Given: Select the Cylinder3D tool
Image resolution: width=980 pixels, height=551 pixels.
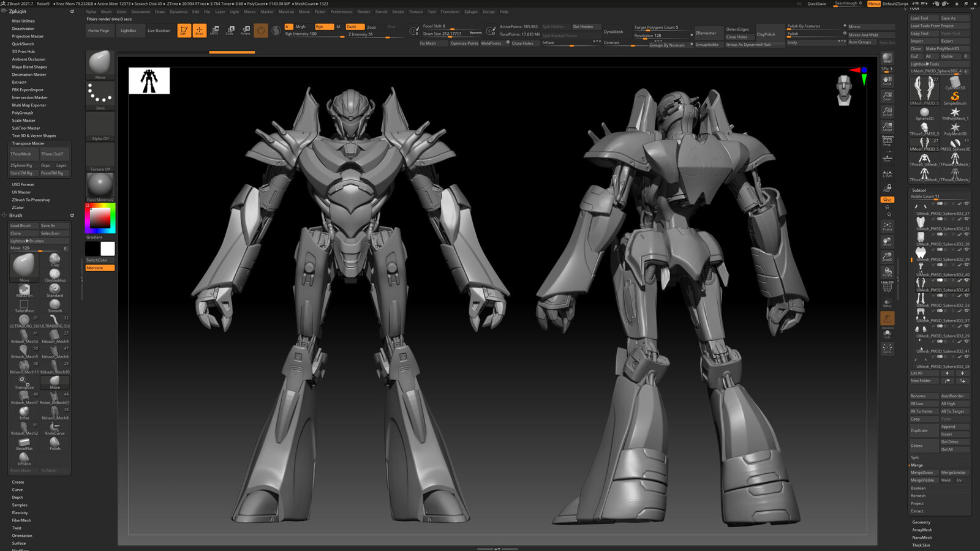Looking at the screenshot, I should point(955,83).
